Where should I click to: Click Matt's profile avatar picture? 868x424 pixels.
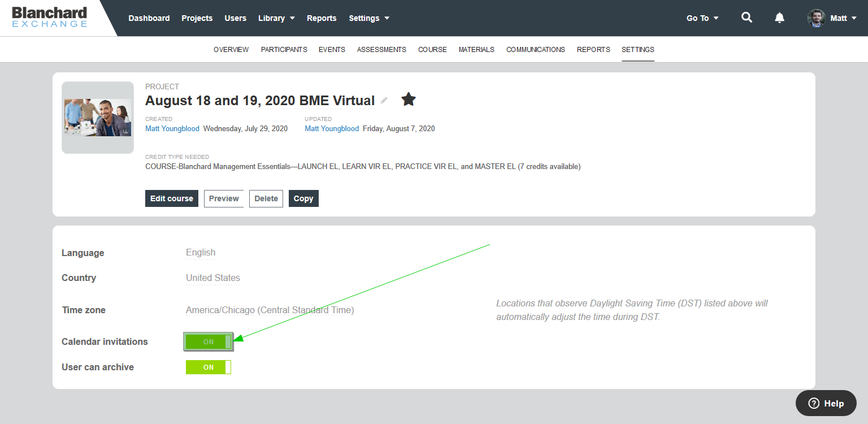[816, 18]
